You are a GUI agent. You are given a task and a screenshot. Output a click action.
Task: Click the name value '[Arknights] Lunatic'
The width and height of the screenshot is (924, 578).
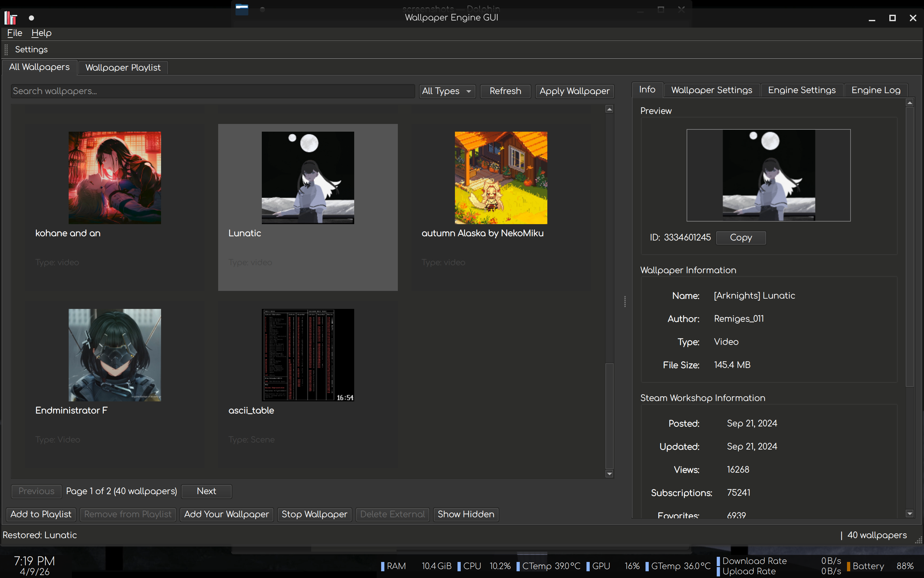pyautogui.click(x=755, y=295)
